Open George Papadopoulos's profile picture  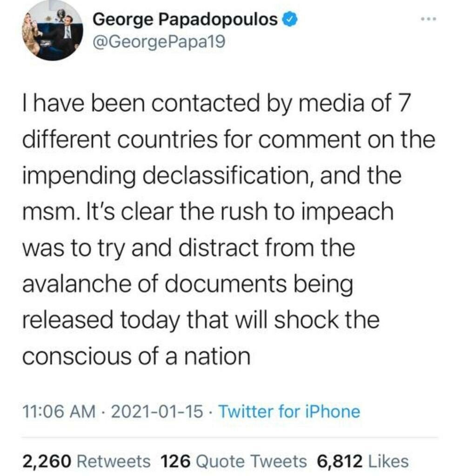click(52, 32)
